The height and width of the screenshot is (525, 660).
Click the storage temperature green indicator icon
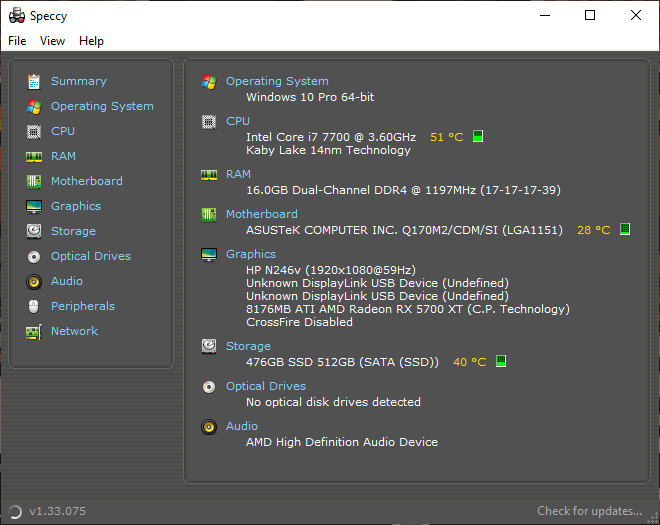(x=501, y=361)
